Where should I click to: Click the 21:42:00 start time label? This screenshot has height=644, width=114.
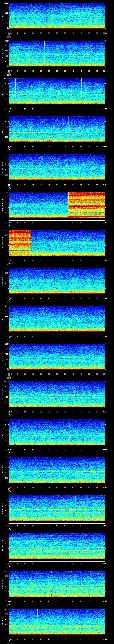9,525
